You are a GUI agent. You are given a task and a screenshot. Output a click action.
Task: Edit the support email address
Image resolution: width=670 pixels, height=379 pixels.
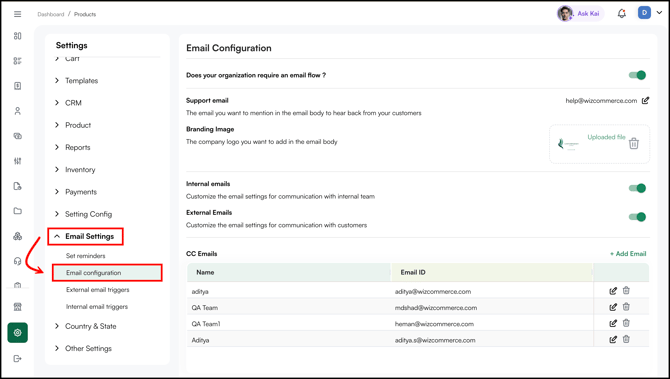(x=645, y=100)
